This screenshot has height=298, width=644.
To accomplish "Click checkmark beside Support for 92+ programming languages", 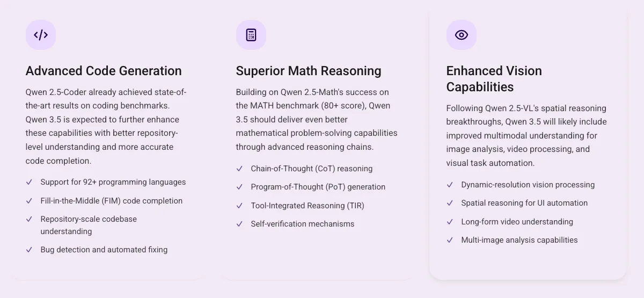I will (29, 182).
